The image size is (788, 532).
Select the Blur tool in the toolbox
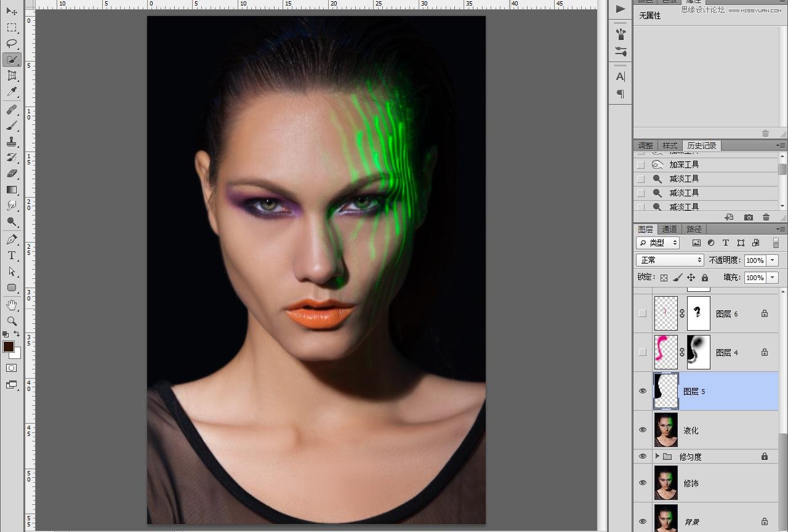12,206
